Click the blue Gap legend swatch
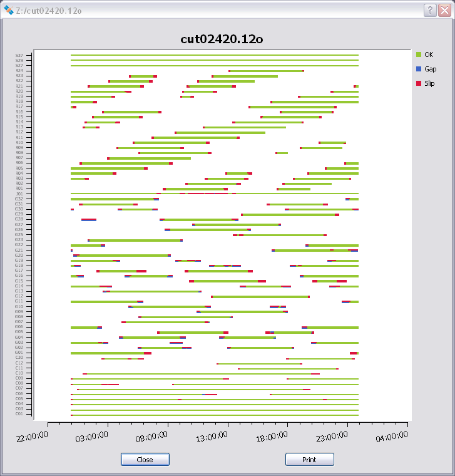455x476 pixels. click(x=419, y=69)
